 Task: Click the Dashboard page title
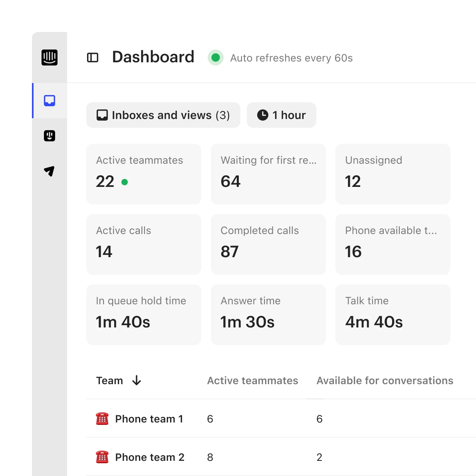click(153, 57)
